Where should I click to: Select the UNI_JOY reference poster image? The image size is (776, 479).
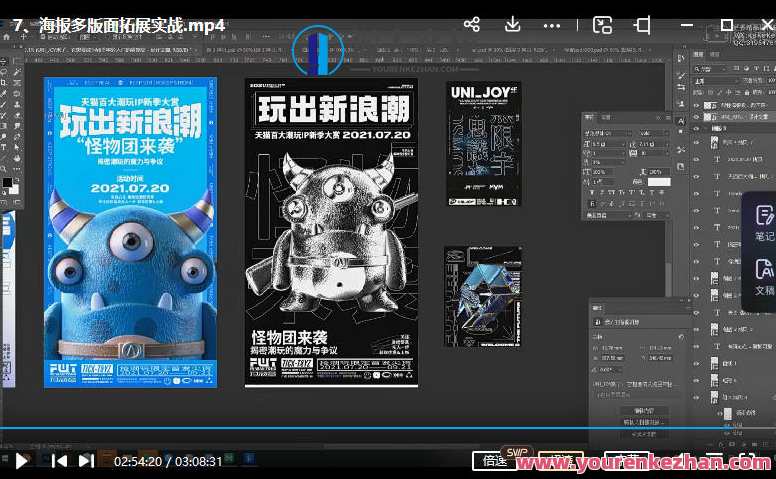[484, 144]
